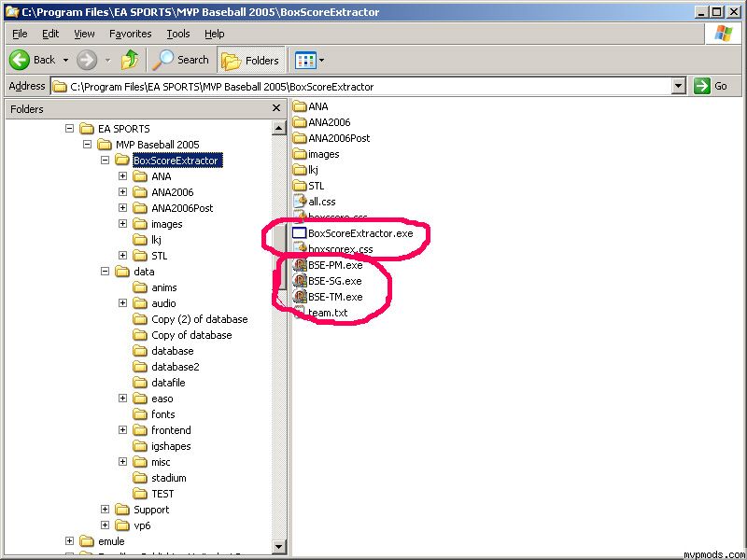Select anims folder in tree
Viewport: 747px width, 560px height.
[x=155, y=287]
